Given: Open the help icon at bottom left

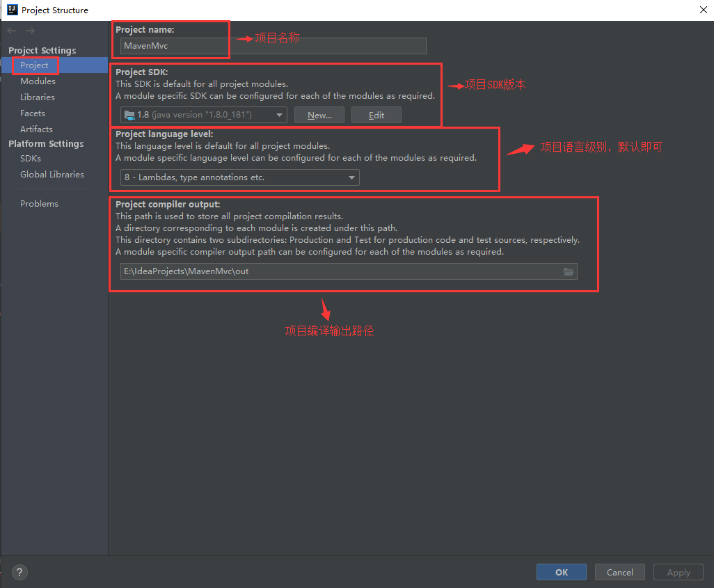Looking at the screenshot, I should [19, 572].
